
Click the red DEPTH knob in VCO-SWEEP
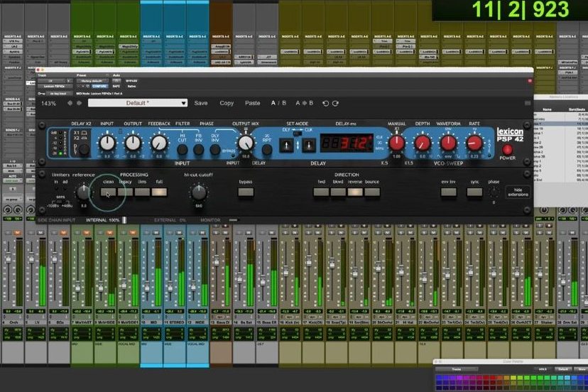coord(422,143)
